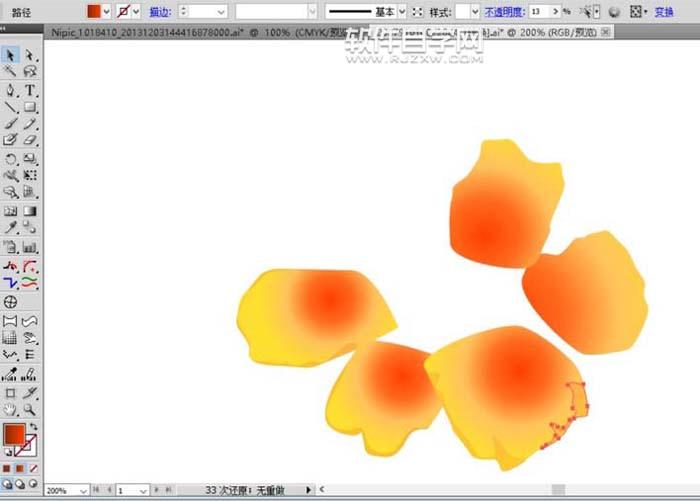Image resolution: width=700 pixels, height=501 pixels.
Task: Select the Direct Selection tool
Action: click(30, 55)
